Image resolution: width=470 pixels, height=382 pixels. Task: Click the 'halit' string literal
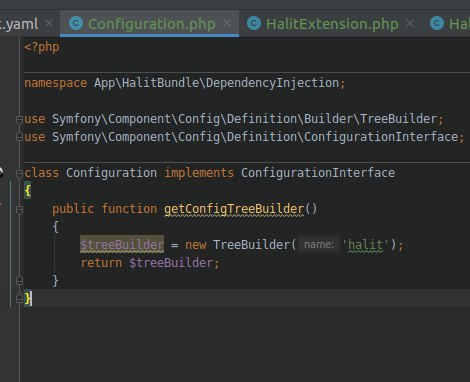pos(365,245)
